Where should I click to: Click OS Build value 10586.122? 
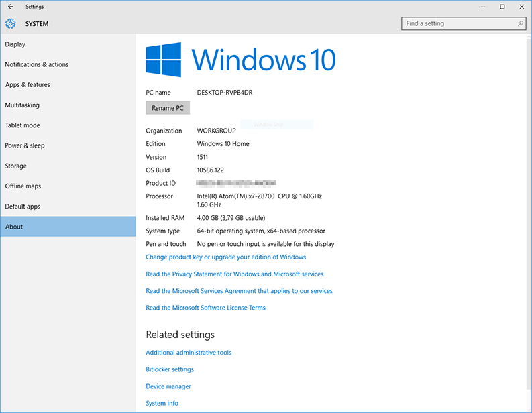coord(211,170)
